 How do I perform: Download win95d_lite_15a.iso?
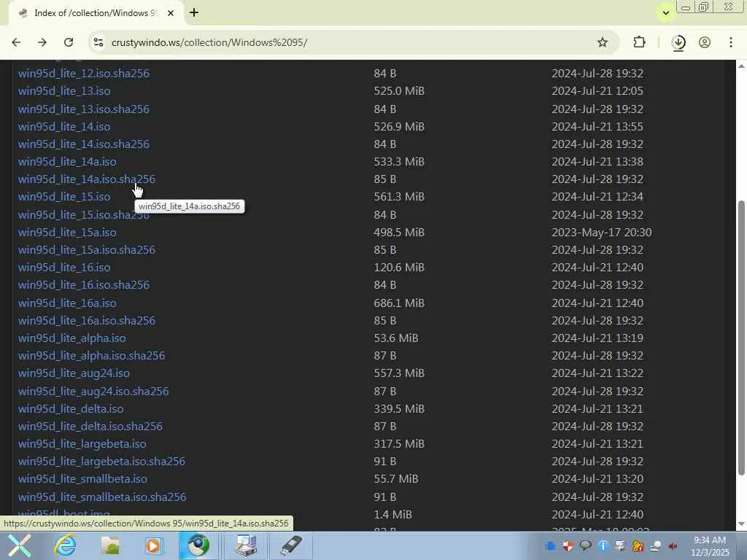click(67, 233)
